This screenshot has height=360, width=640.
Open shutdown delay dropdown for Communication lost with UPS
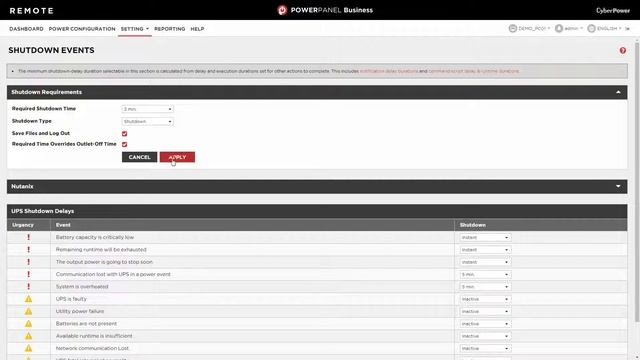tap(485, 275)
